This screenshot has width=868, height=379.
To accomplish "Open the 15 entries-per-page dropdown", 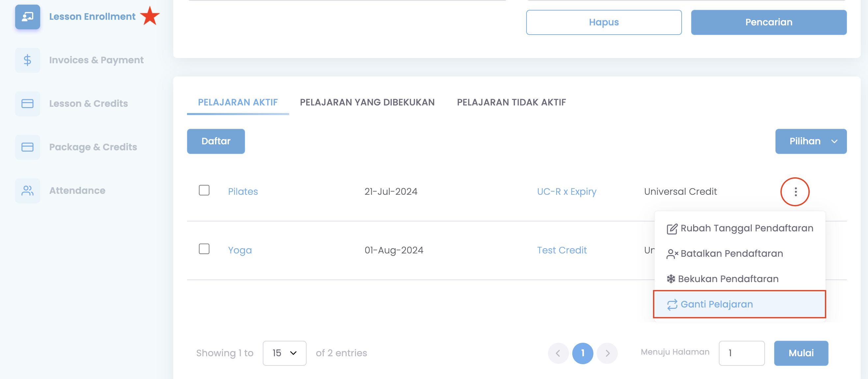I will 284,353.
